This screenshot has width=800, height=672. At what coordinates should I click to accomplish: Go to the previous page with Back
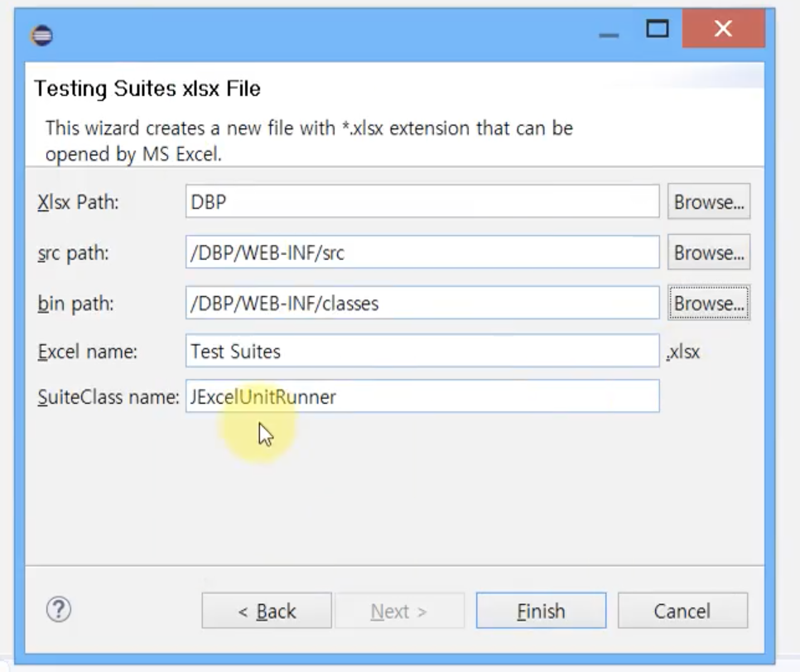point(267,611)
